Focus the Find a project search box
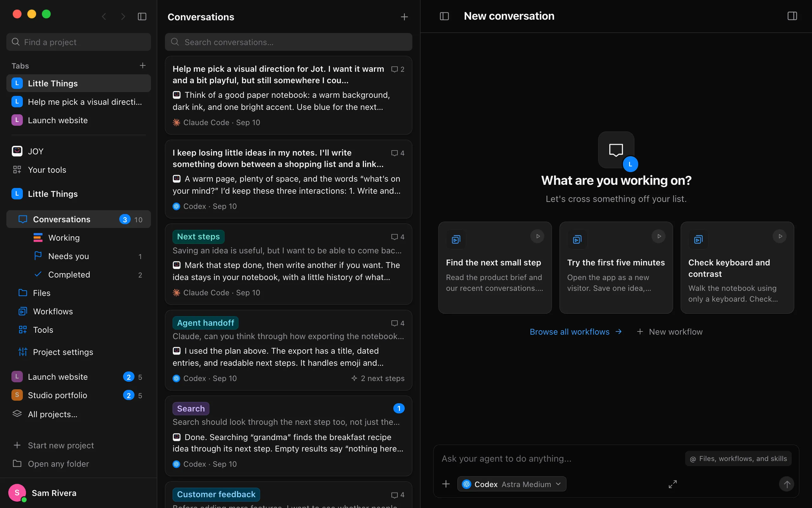 [79, 42]
